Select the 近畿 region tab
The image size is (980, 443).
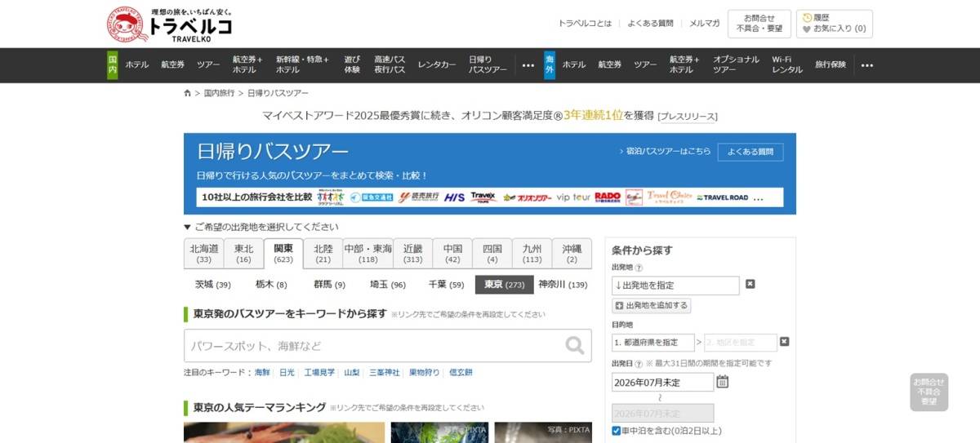point(412,253)
